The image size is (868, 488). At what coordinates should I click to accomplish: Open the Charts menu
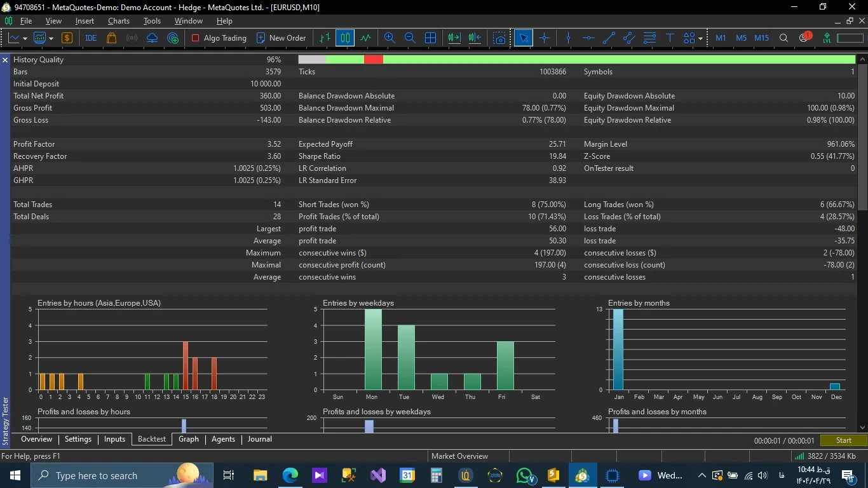[x=118, y=21]
